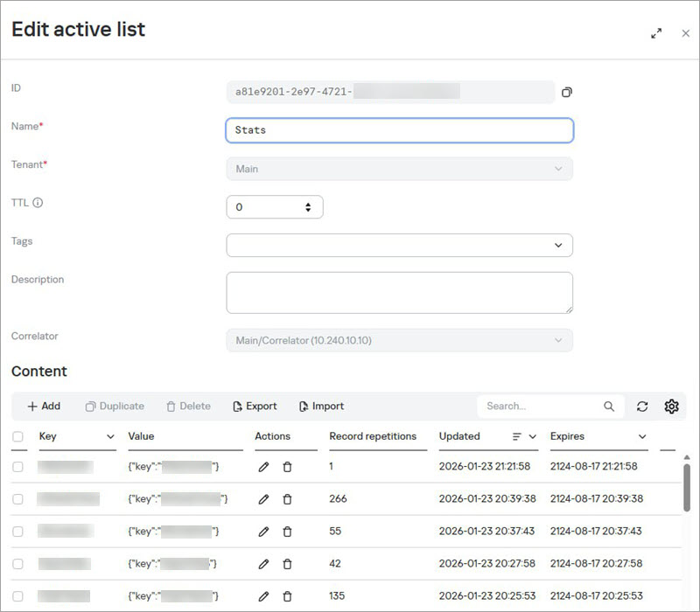The height and width of the screenshot is (612, 700).
Task: Edit the record with 42 repetitions
Action: pyautogui.click(x=263, y=564)
